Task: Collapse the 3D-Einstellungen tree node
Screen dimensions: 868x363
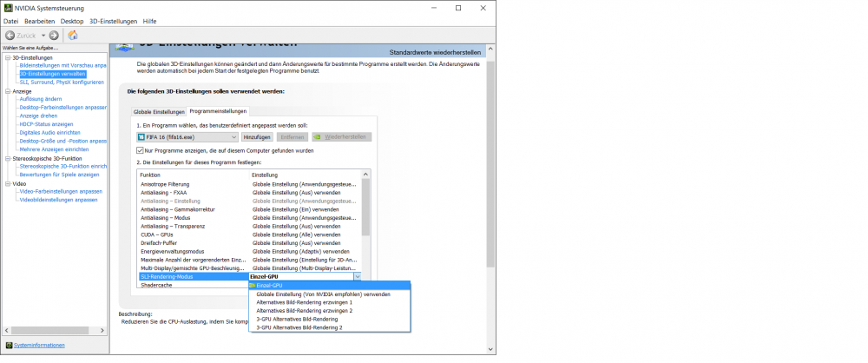Action: click(x=7, y=58)
